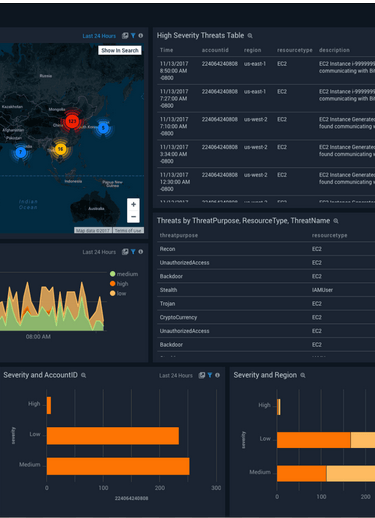Select the blue 7 cluster near India

(x=21, y=152)
